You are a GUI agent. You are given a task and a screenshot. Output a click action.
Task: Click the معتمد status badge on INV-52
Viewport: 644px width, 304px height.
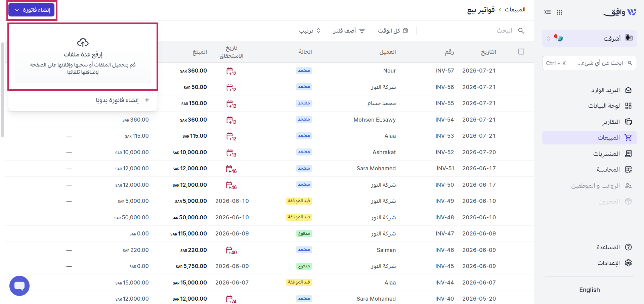pyautogui.click(x=304, y=152)
